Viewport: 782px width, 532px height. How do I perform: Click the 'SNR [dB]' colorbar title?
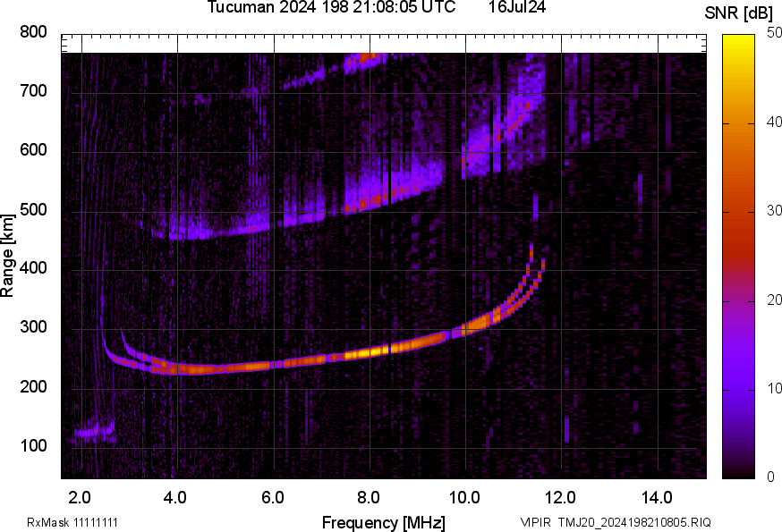pos(739,13)
